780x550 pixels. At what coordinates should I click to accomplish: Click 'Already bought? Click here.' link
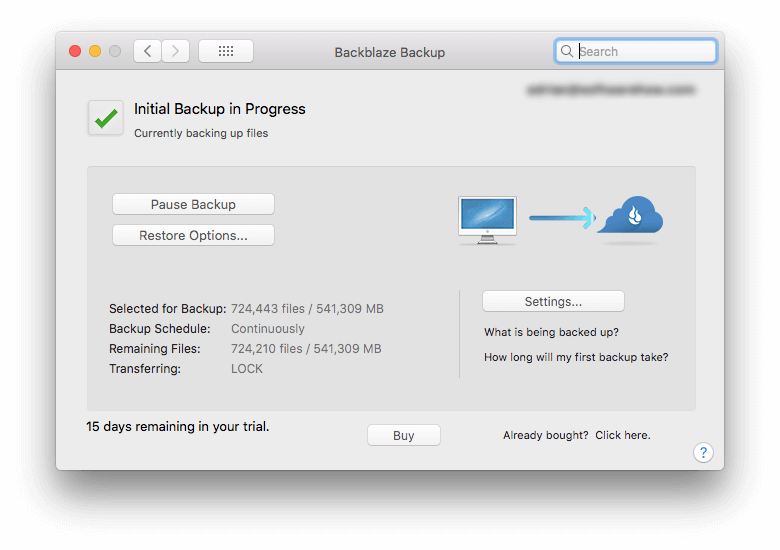coord(577,435)
